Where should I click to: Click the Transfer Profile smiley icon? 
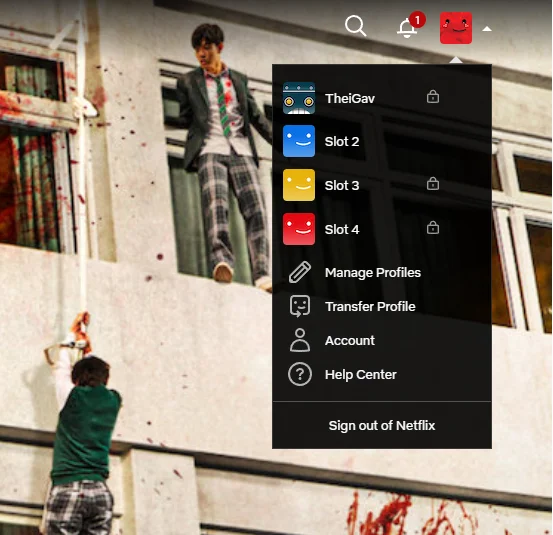tap(300, 306)
